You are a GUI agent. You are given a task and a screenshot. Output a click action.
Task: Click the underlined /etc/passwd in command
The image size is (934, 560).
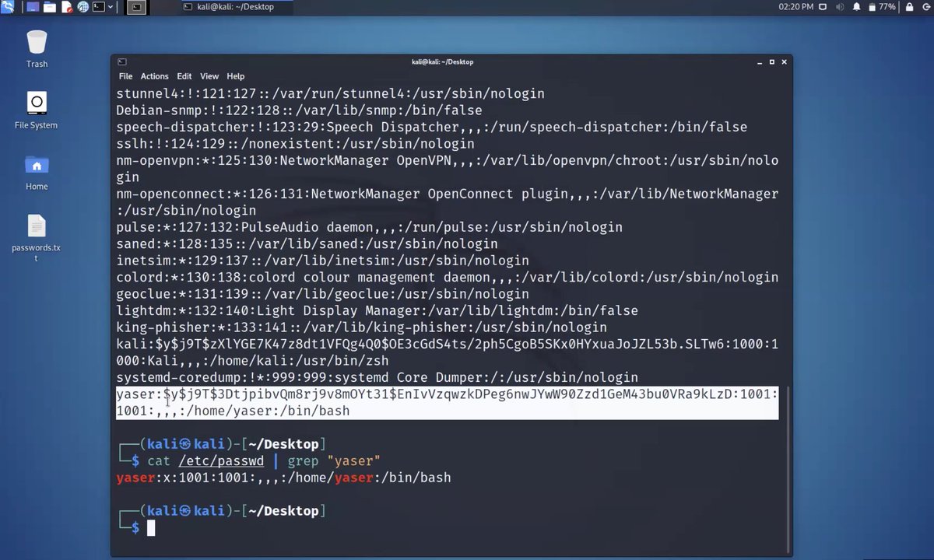click(x=221, y=461)
